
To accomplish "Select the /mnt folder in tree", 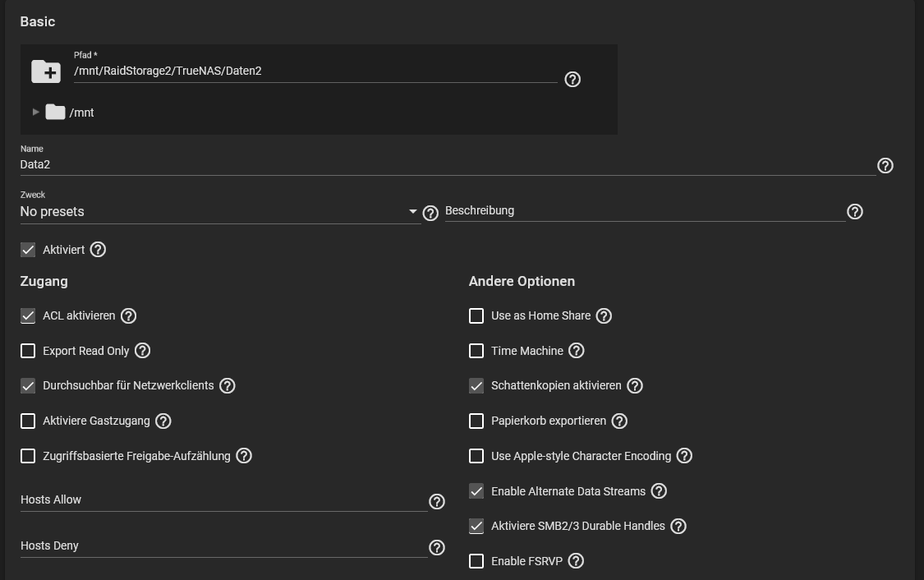I will [81, 113].
